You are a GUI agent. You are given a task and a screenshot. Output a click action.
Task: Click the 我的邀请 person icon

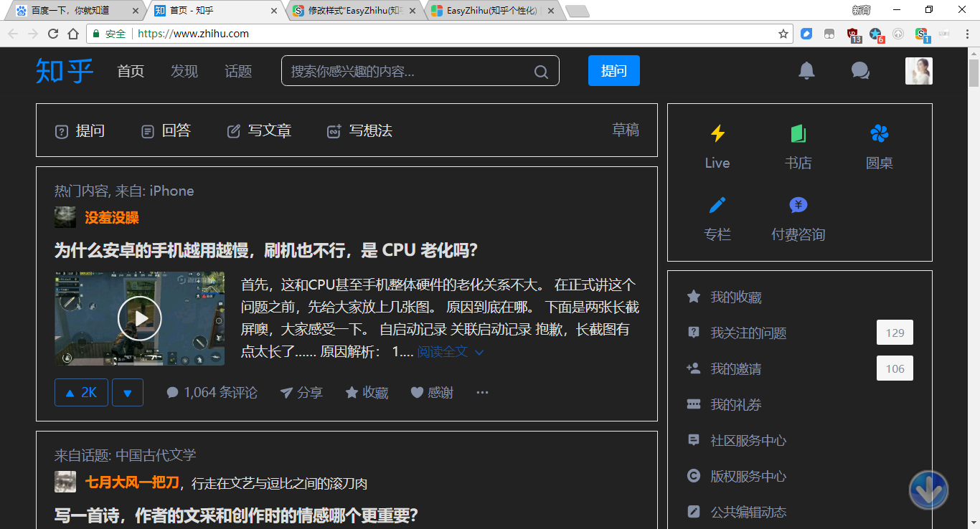tap(694, 368)
